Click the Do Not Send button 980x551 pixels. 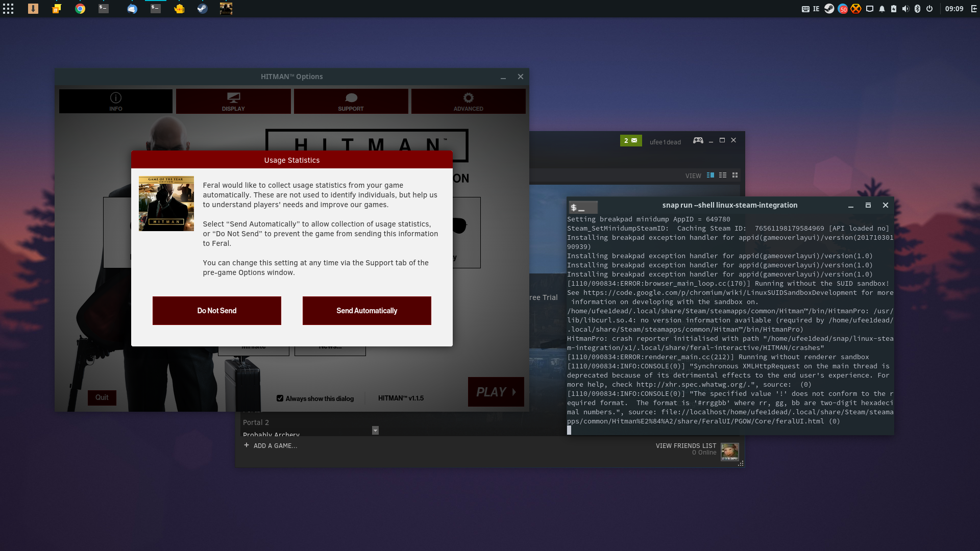tap(216, 311)
